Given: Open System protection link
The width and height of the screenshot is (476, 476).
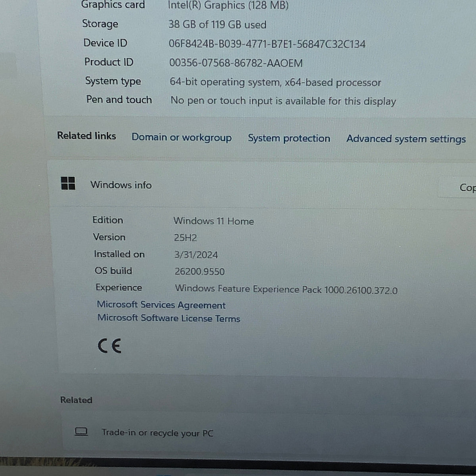Looking at the screenshot, I should [x=289, y=138].
